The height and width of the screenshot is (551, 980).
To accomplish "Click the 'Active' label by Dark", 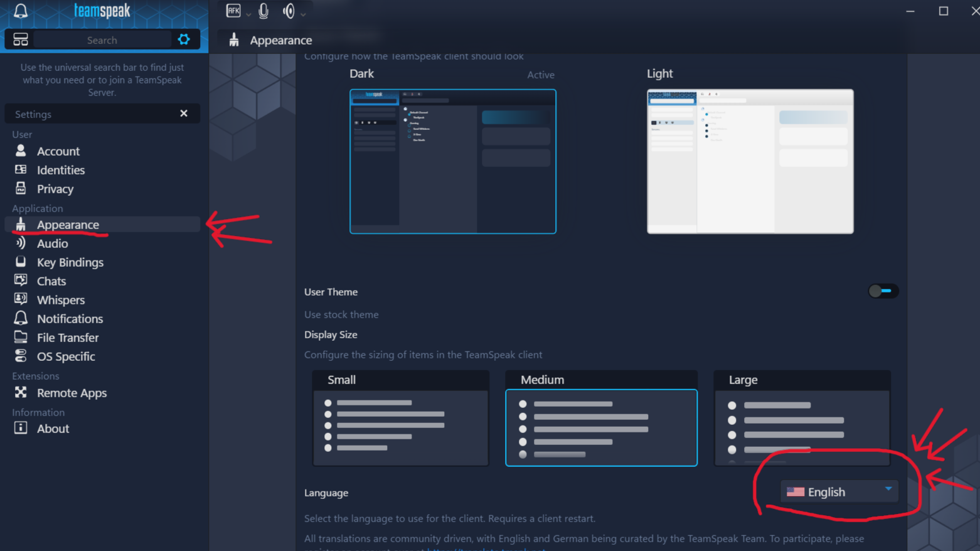I will (x=541, y=75).
